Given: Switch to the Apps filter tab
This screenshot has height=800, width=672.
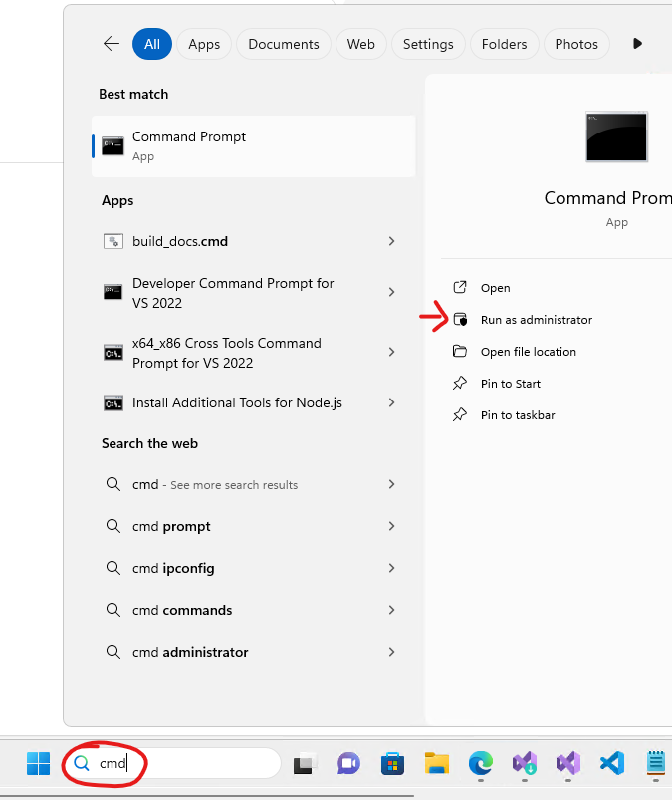Looking at the screenshot, I should pos(204,44).
